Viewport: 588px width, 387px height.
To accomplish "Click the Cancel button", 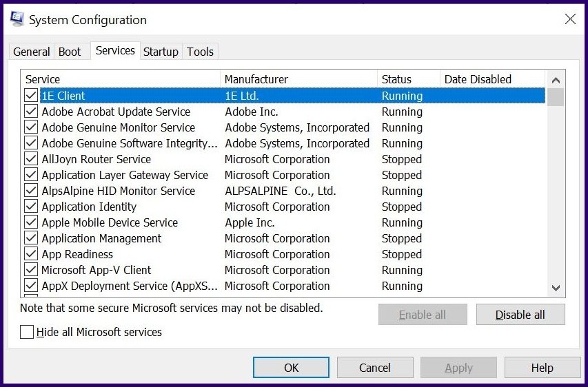I will pos(375,368).
